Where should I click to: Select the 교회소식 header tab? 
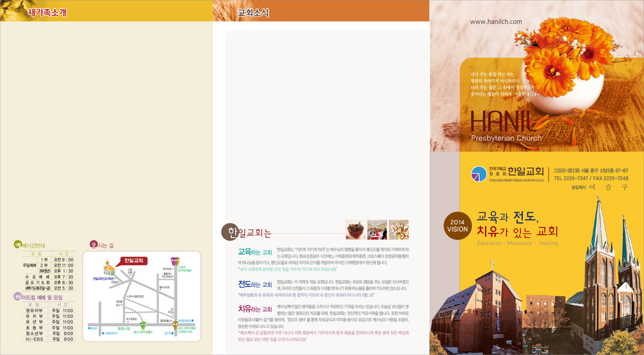tap(253, 12)
